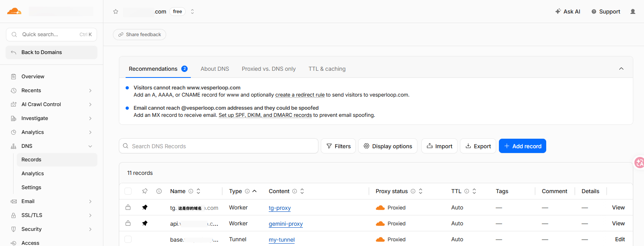The image size is (644, 246).
Task: Click the pin icon on tg-proxy row
Action: (145, 207)
